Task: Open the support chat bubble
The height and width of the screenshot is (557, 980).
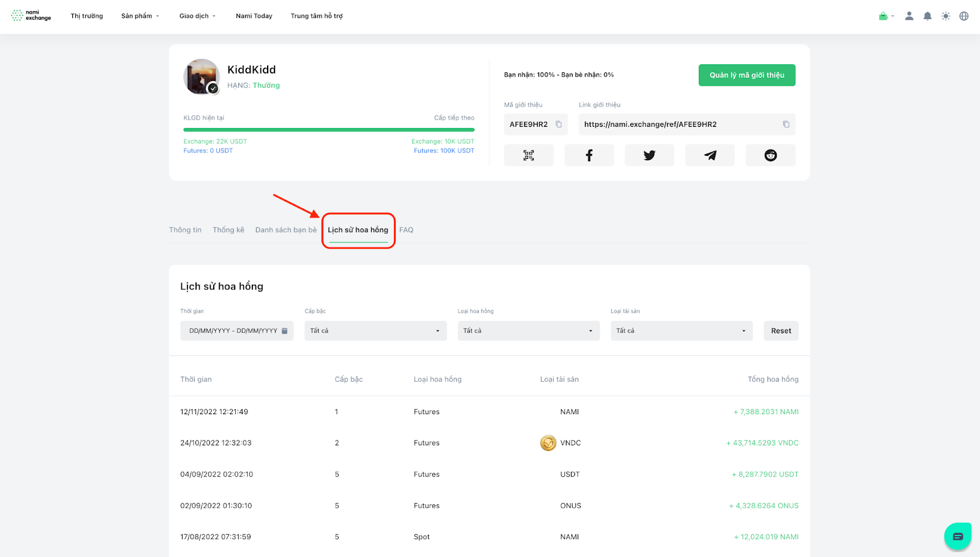Action: 958,536
